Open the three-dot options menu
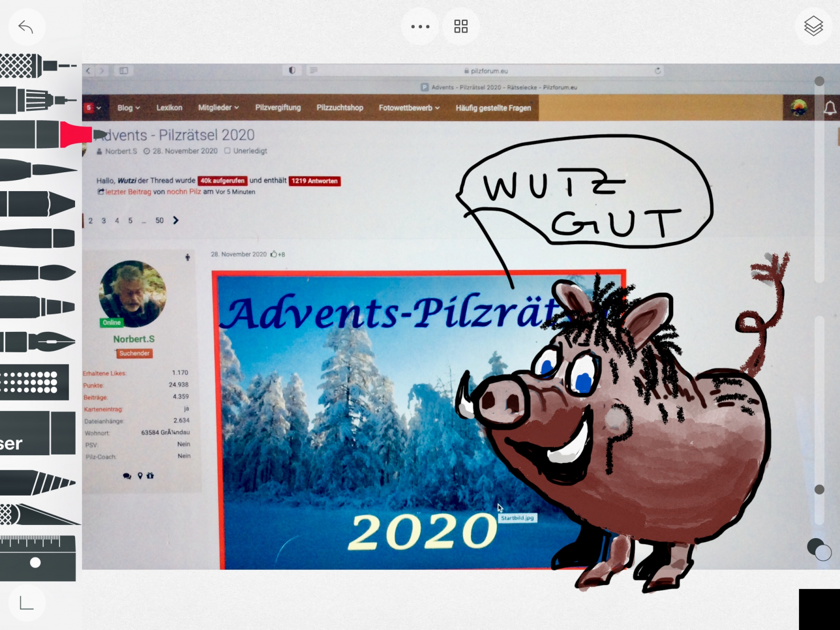840x630 pixels. pyautogui.click(x=420, y=26)
